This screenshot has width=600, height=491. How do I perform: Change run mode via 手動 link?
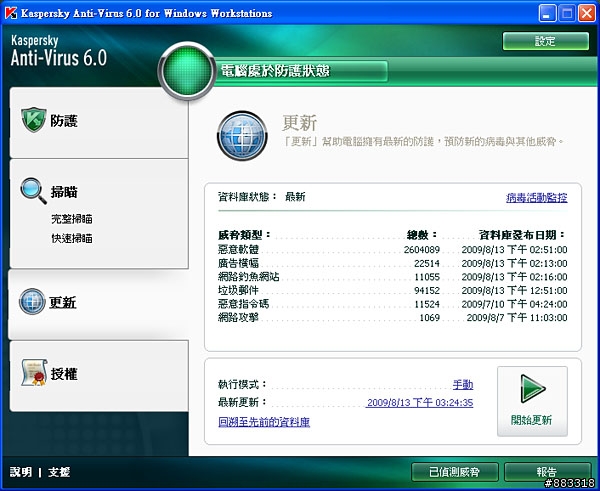click(x=463, y=385)
